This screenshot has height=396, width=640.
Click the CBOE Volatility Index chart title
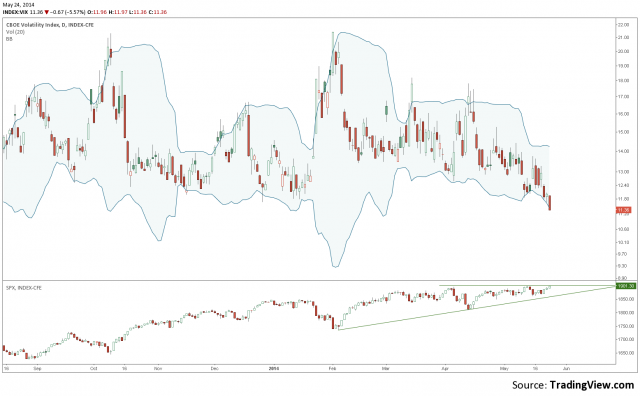(50, 25)
